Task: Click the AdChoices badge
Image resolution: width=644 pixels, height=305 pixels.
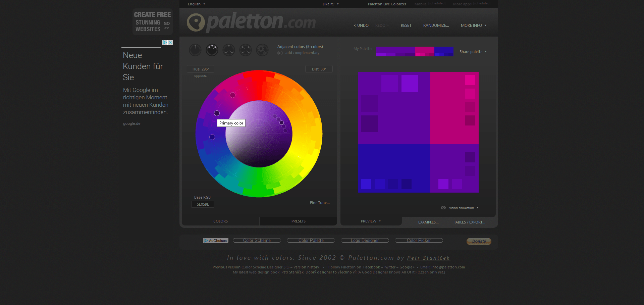Action: pos(216,241)
